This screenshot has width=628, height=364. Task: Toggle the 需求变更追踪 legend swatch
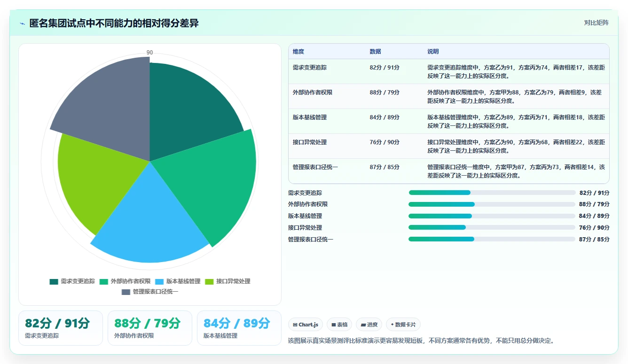54,281
